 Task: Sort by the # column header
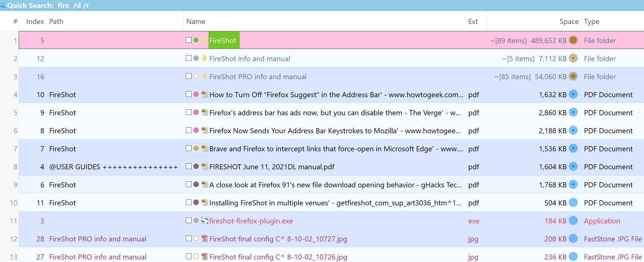tap(15, 21)
